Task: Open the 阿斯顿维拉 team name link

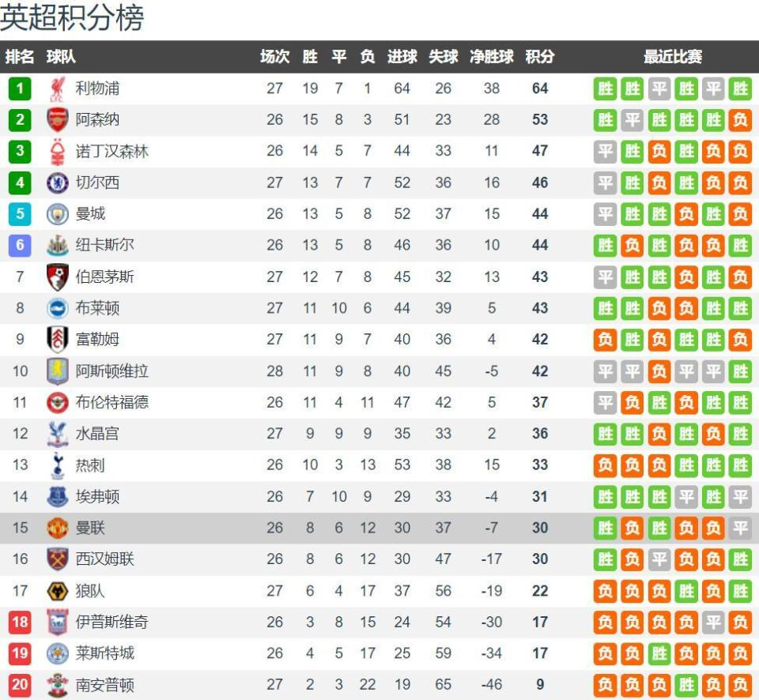Action: pyautogui.click(x=111, y=371)
